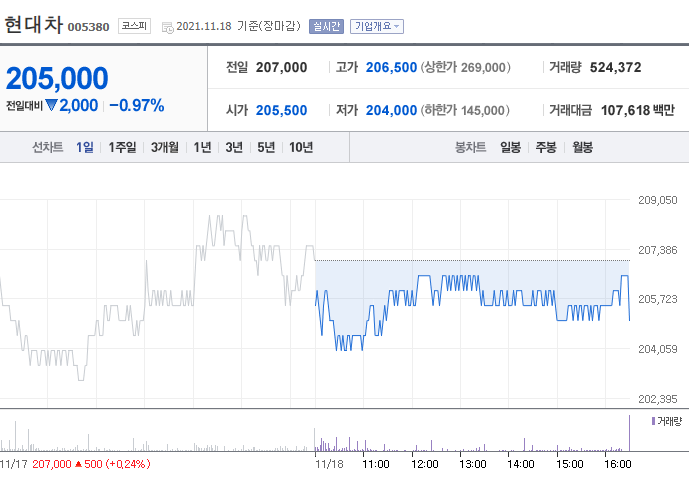Select the 10년 line chart tab
This screenshot has height=479, width=689.
(x=301, y=147)
